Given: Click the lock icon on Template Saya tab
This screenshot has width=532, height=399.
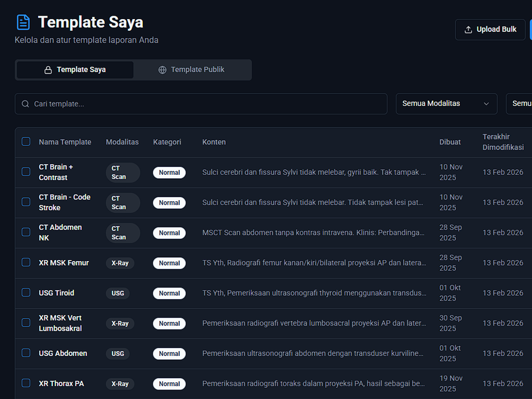Looking at the screenshot, I should [x=48, y=70].
